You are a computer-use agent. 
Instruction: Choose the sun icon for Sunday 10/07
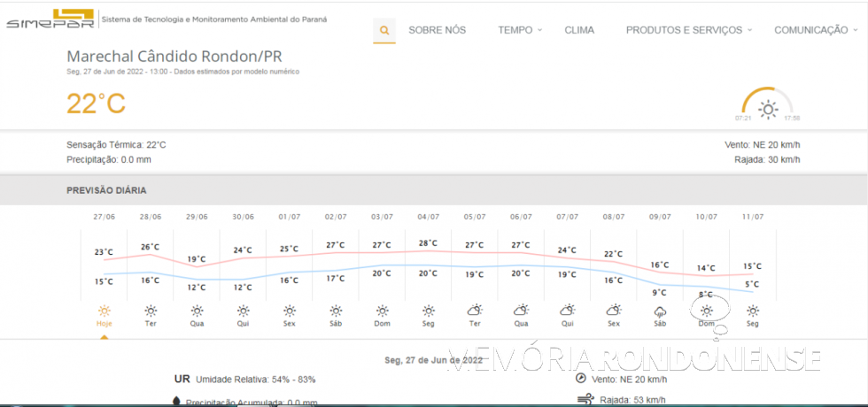point(707,311)
